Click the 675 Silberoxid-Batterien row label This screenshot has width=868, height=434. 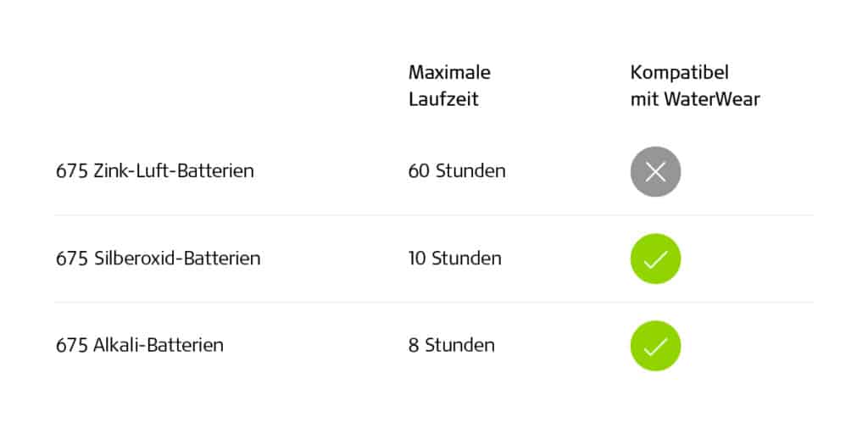coord(159,259)
